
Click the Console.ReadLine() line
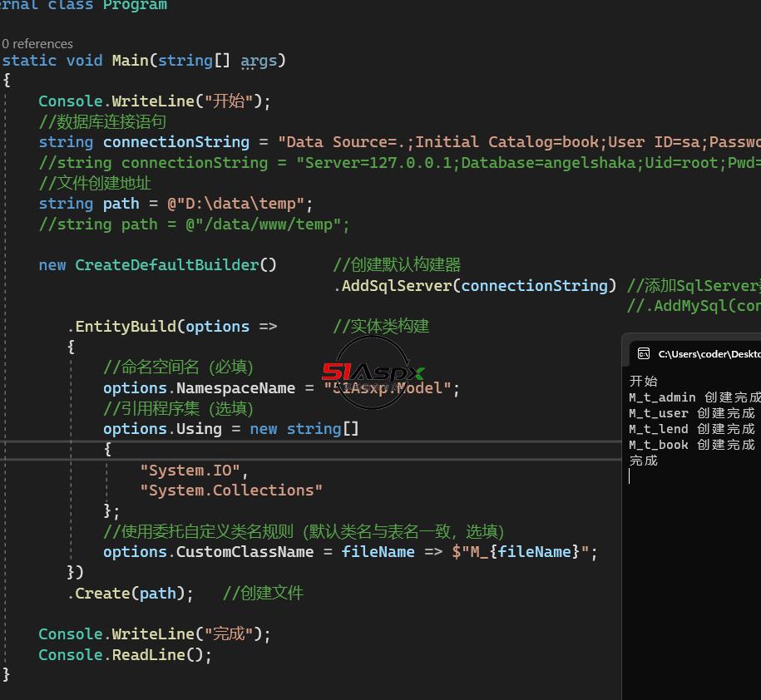[126, 654]
